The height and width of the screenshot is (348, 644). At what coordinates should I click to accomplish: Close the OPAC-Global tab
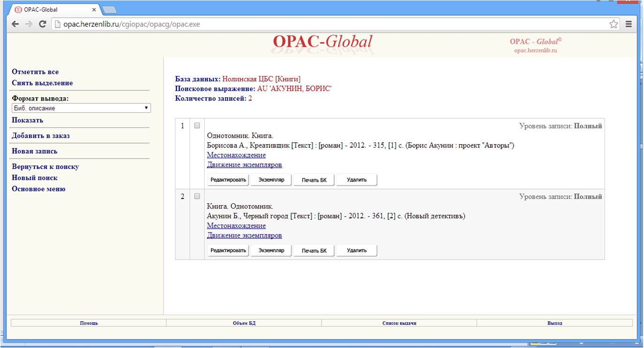pyautogui.click(x=94, y=9)
